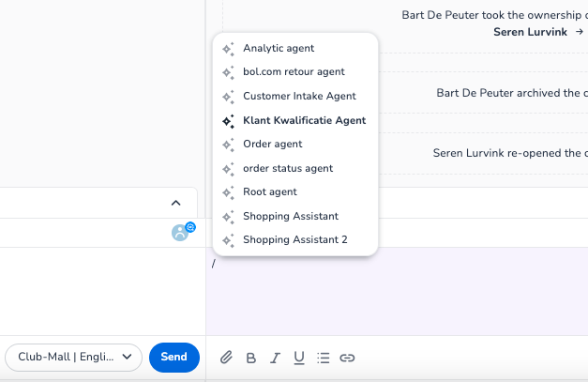Click the sparkle icon beside Analytic agent

coord(228,48)
